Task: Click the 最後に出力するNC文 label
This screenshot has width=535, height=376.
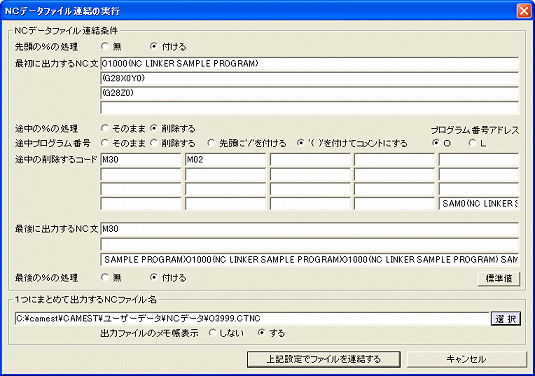Action: pos(56,229)
